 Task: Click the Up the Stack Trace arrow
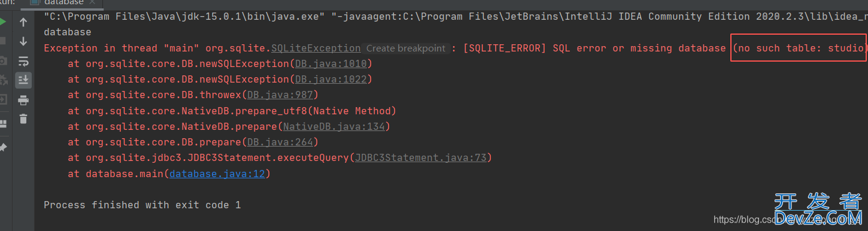pyautogui.click(x=23, y=22)
